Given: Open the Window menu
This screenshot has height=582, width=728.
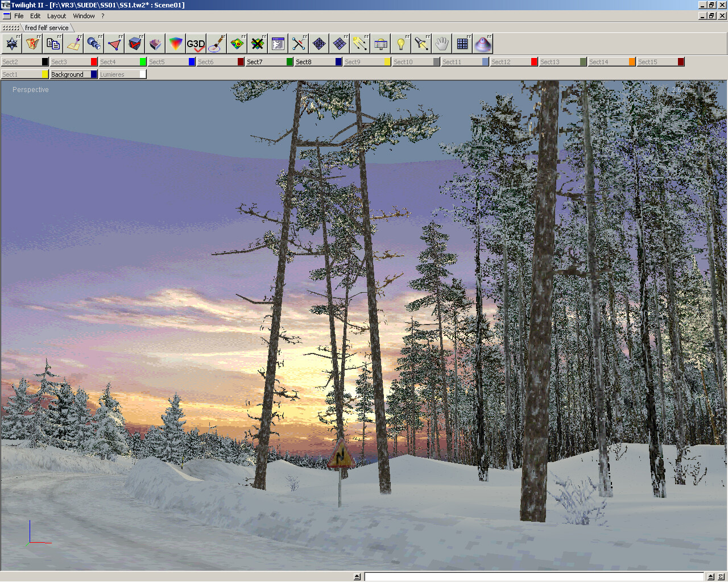Looking at the screenshot, I should tap(84, 16).
